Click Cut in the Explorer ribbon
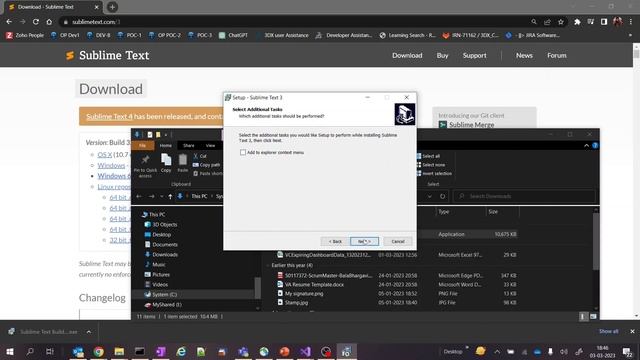The height and width of the screenshot is (360, 640). [200, 156]
